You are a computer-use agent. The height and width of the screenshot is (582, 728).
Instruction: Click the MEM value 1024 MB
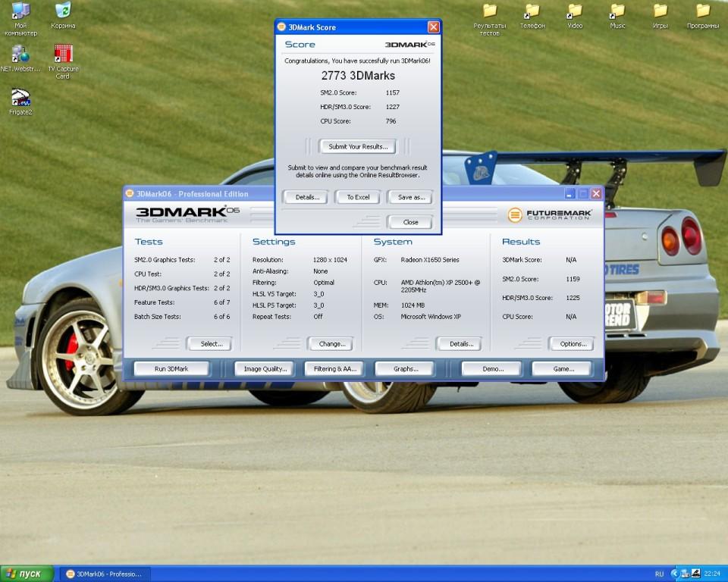[413, 305]
